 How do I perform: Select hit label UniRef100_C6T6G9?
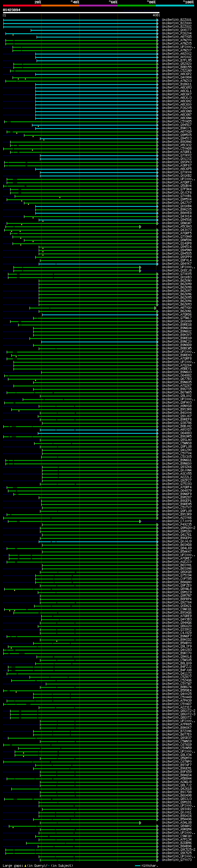pos(176,745)
